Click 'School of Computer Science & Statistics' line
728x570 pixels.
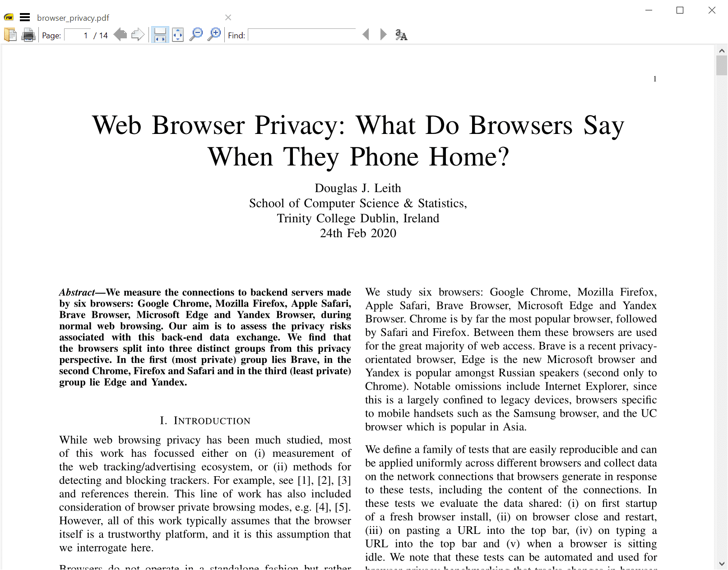point(358,203)
